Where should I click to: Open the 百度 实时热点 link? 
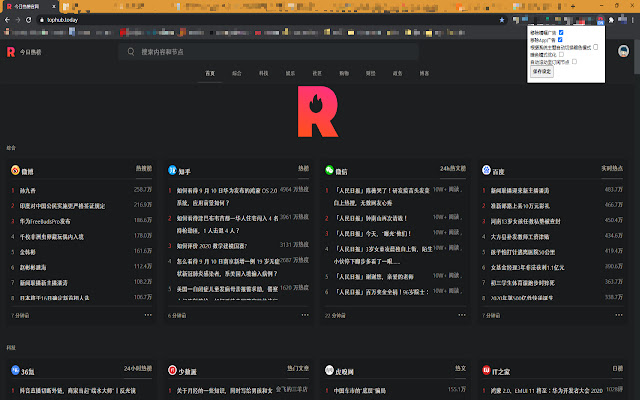coord(612,168)
